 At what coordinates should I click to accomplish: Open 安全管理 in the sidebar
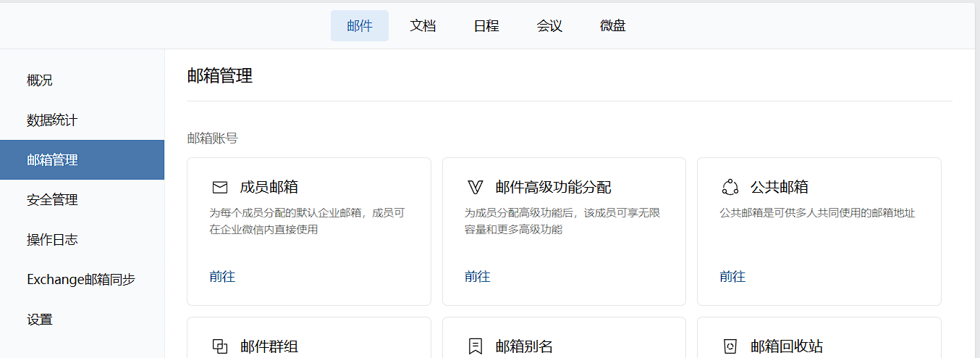click(82, 200)
